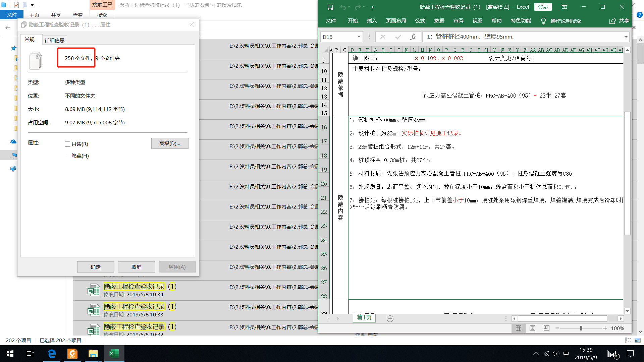Click the 高级(D)... button
644x362 pixels.
click(x=170, y=143)
